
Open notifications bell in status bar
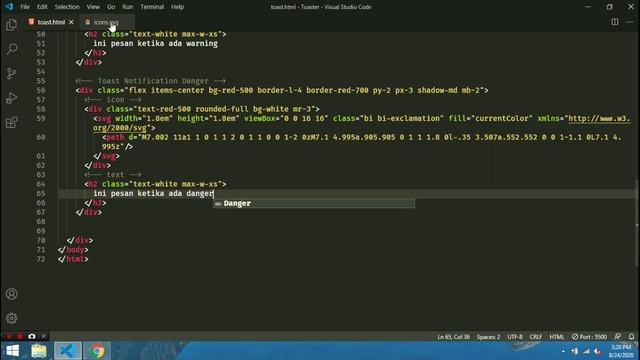[631, 337]
